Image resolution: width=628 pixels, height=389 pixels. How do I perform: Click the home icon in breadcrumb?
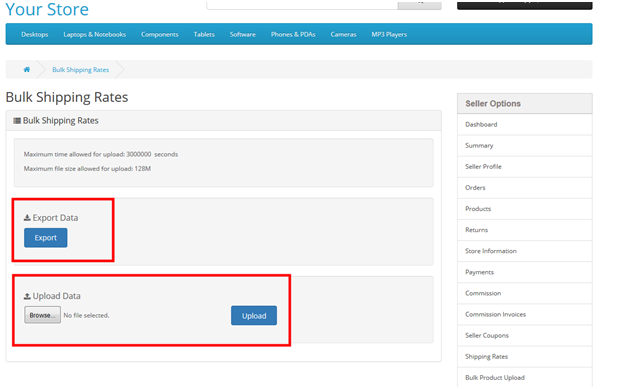26,69
